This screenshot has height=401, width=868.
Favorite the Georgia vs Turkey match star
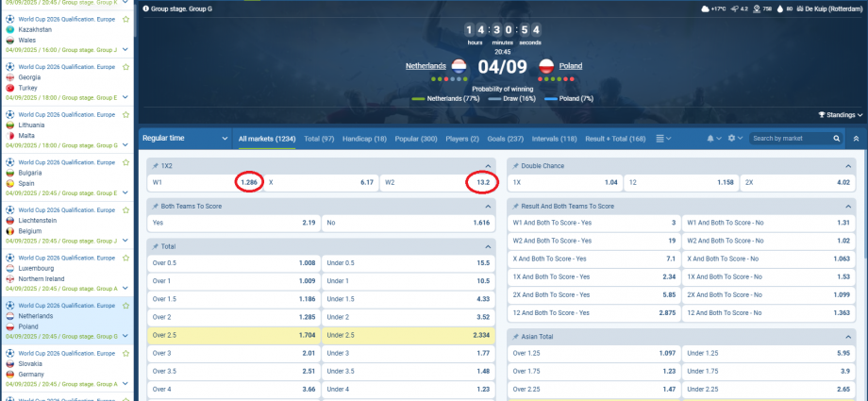point(125,67)
